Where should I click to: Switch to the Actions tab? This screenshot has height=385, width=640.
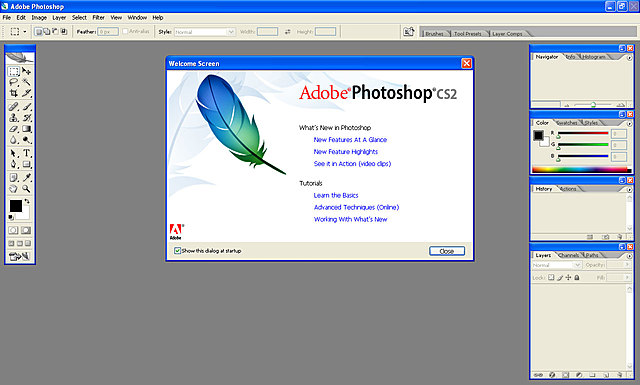click(x=568, y=189)
